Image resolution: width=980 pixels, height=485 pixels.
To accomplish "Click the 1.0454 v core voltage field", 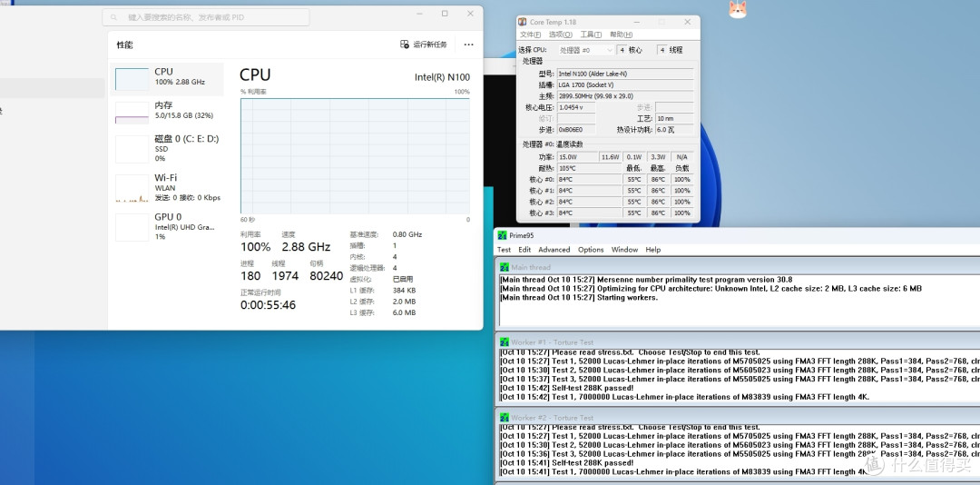I will point(576,107).
